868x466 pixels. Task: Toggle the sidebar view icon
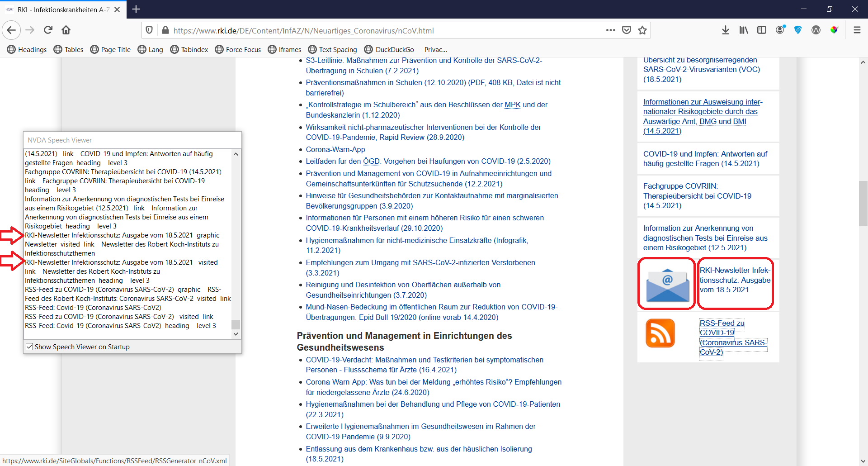pos(762,30)
